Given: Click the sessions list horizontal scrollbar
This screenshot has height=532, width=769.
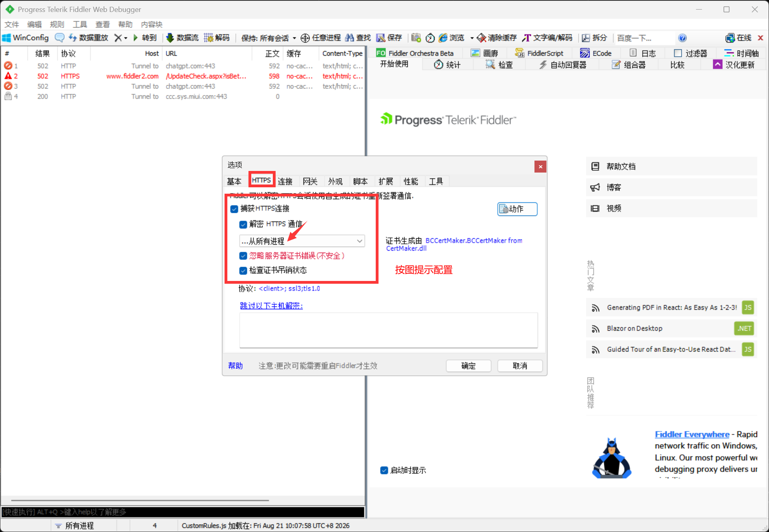Looking at the screenshot, I should (x=140, y=500).
